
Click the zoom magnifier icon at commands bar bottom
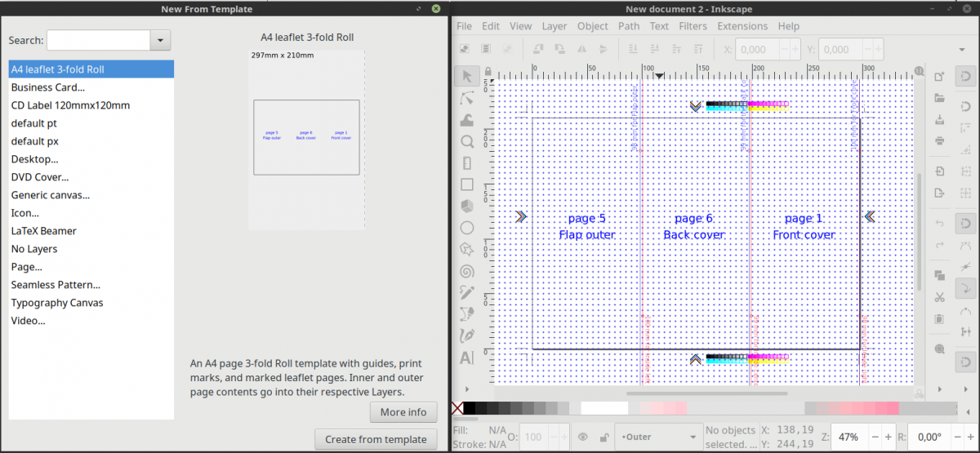(939, 349)
